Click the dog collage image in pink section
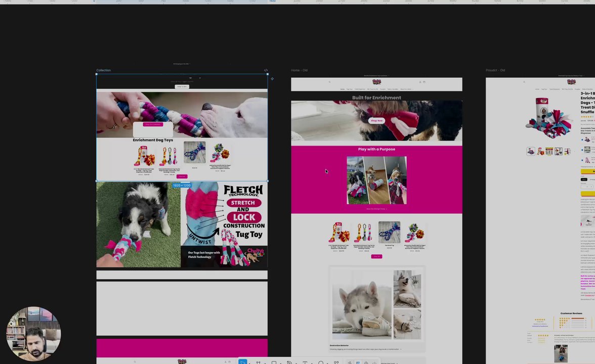The image size is (595, 364). point(376,180)
